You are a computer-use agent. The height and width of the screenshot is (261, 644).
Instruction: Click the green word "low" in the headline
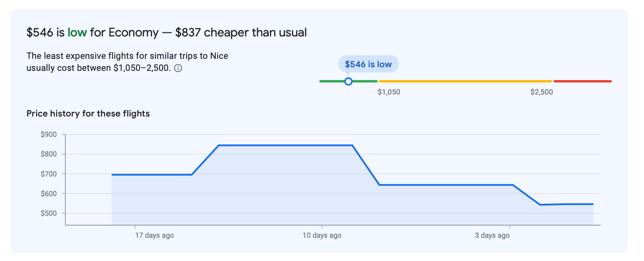click(x=77, y=32)
